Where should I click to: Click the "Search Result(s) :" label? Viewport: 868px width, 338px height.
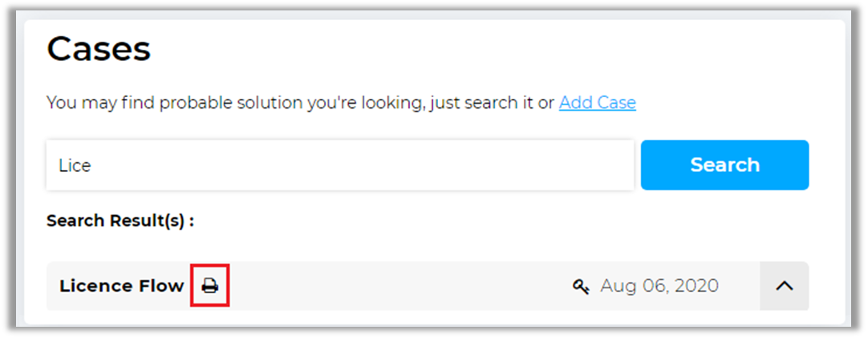click(x=120, y=221)
